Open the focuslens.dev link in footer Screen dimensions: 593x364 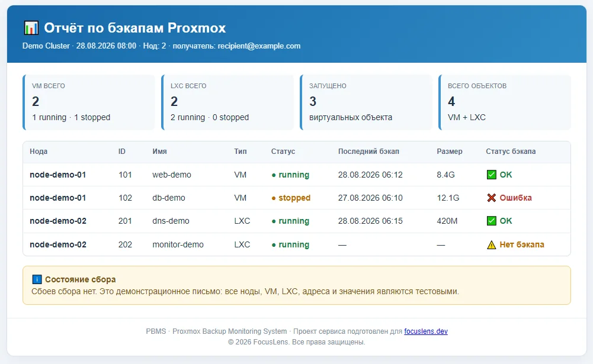[426, 331]
